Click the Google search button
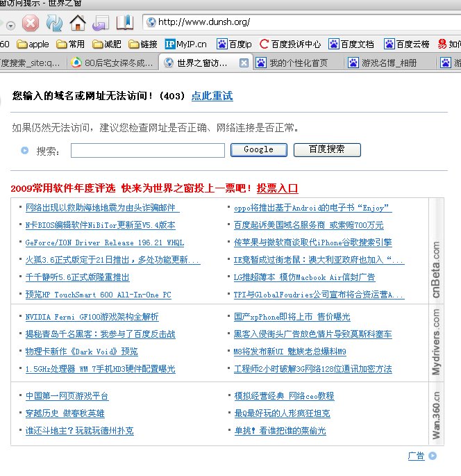 coord(259,150)
